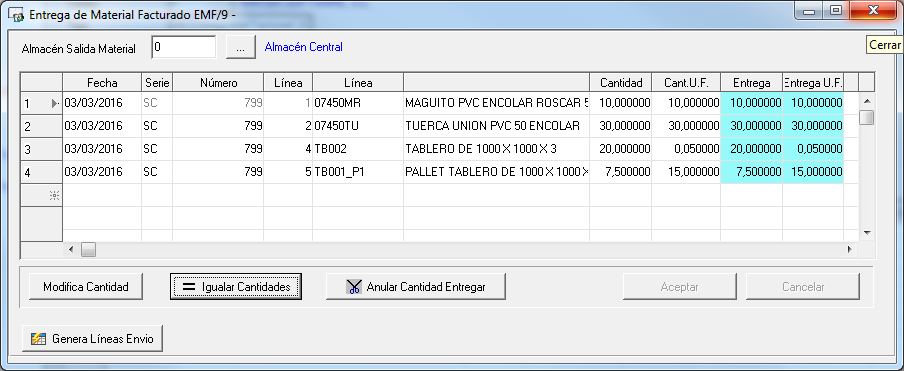Click the SC series cell in row 2
The image size is (904, 371).
coord(157,126)
